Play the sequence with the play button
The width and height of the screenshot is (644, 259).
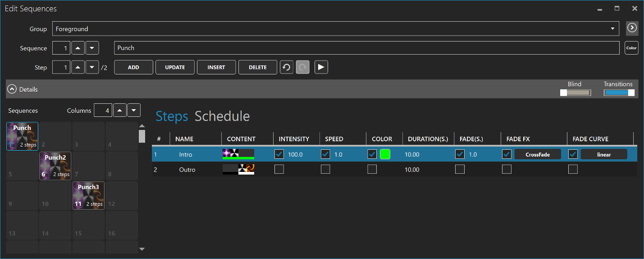click(321, 67)
